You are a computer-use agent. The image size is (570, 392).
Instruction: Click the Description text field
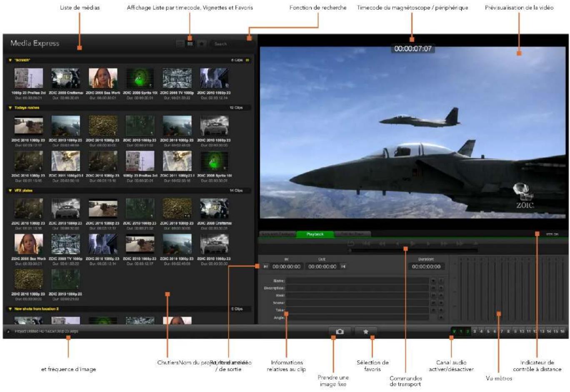point(357,288)
